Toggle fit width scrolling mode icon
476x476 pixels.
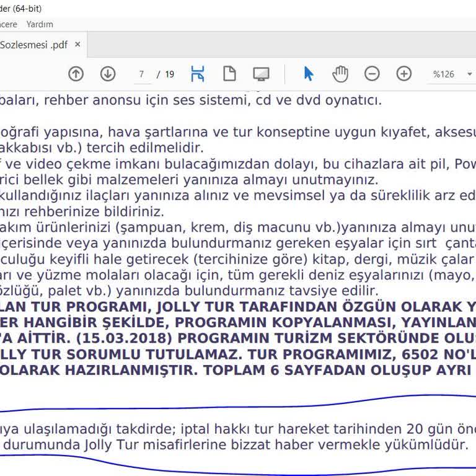[198, 74]
